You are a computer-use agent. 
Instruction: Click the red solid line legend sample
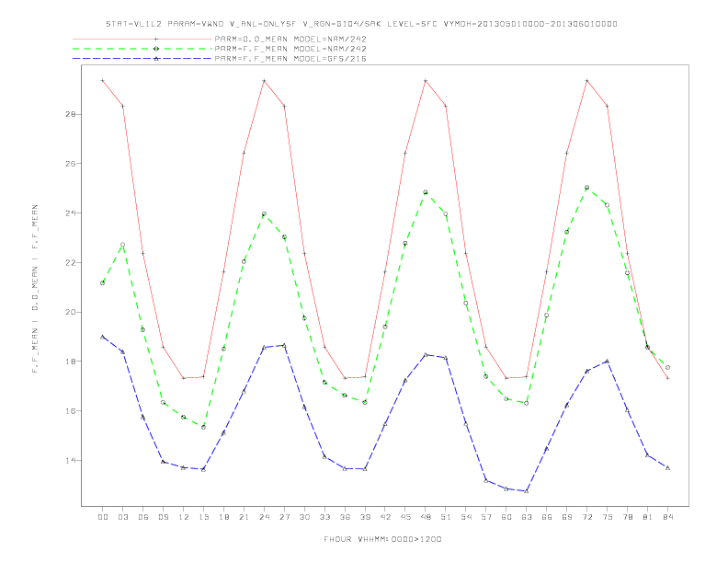pos(142,39)
